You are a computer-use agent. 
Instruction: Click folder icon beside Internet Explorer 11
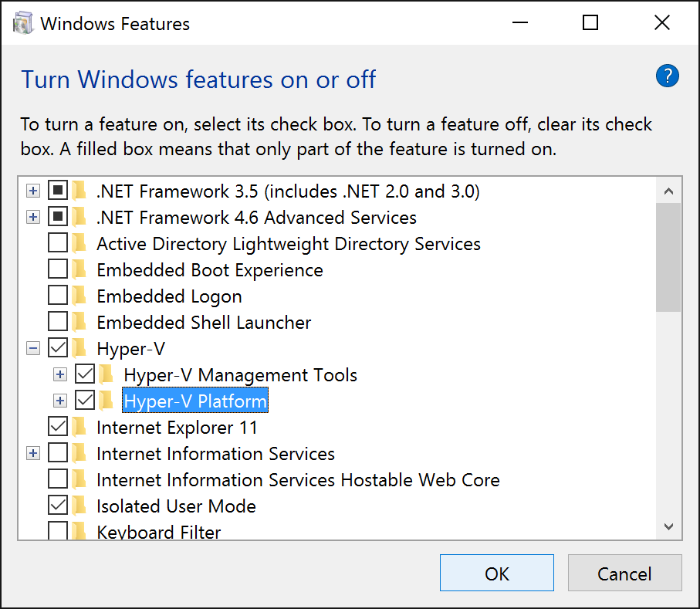pyautogui.click(x=79, y=427)
